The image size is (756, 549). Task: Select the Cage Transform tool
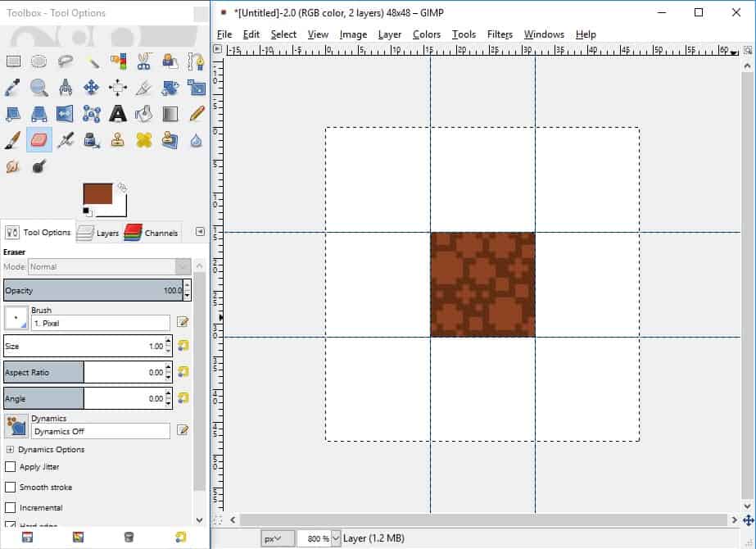tap(92, 114)
